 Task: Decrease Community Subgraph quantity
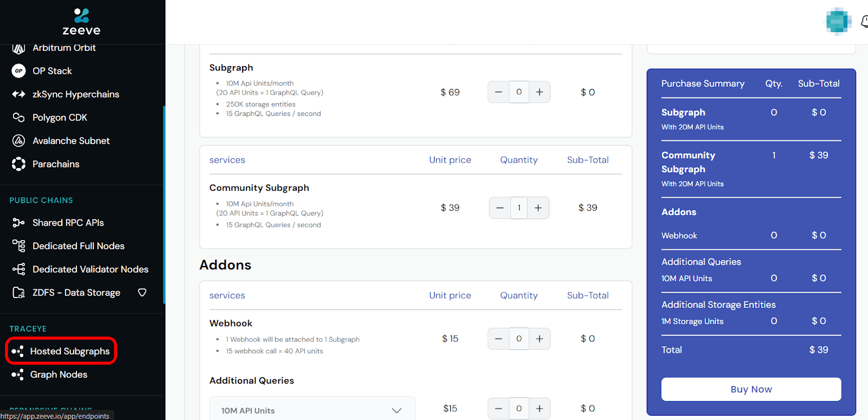[500, 208]
